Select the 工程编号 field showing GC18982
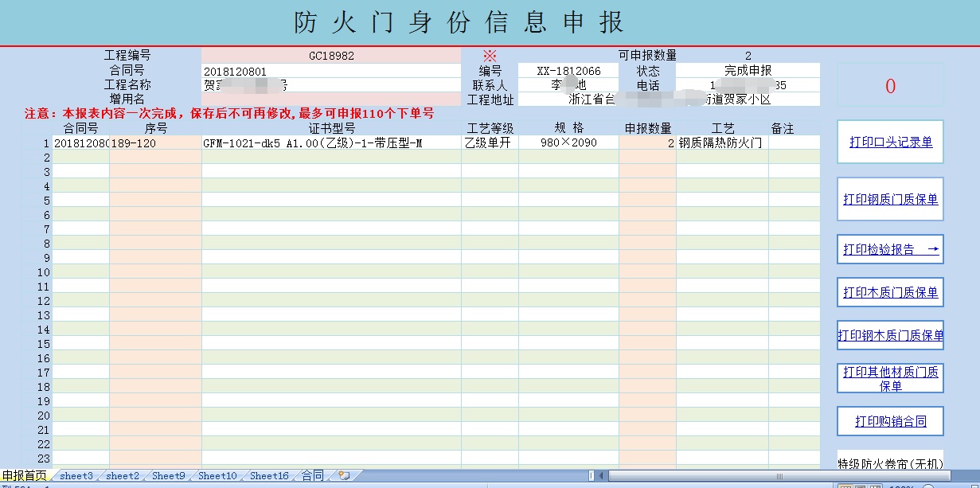Viewport: 980px width, 488px height. pos(331,56)
